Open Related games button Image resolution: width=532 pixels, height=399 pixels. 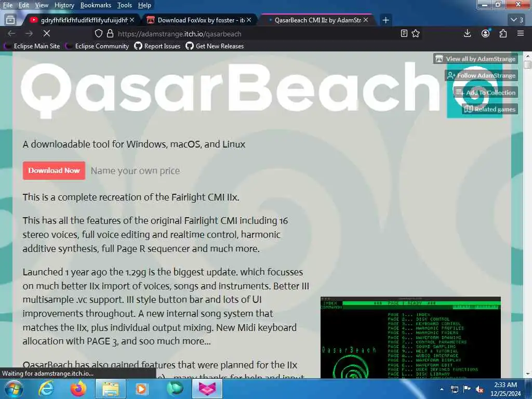click(490, 109)
